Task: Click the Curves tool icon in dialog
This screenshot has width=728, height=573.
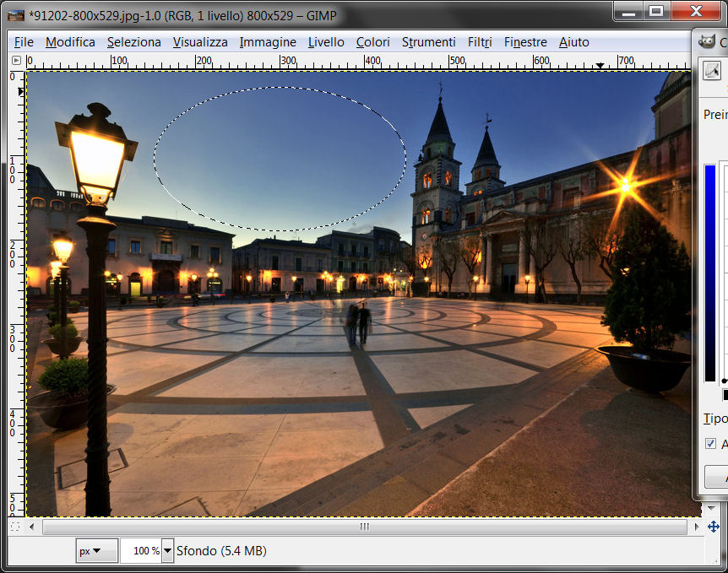Action: click(713, 72)
